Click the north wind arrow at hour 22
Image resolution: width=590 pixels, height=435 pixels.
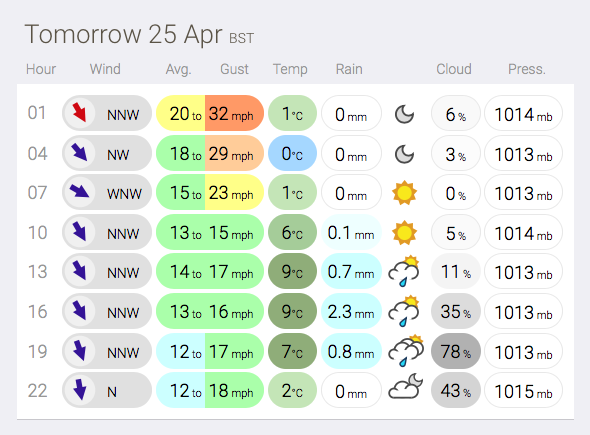(79, 389)
